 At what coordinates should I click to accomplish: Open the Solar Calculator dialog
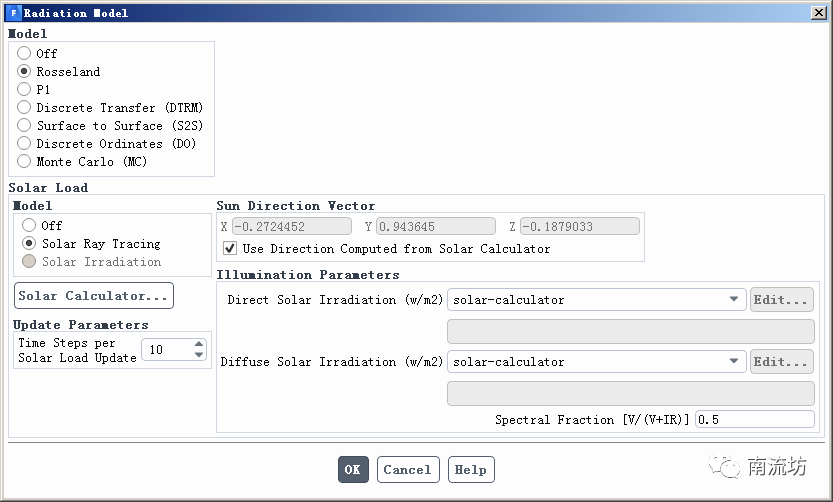click(93, 296)
